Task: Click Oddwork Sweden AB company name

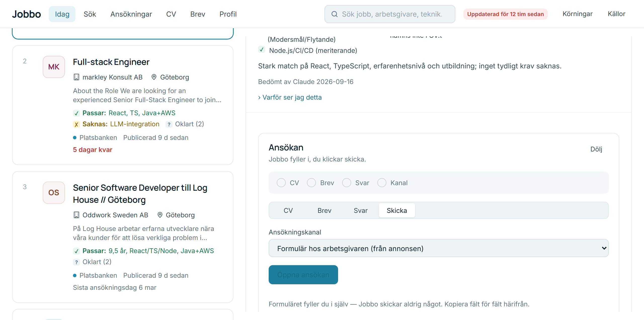Action: [x=115, y=215]
